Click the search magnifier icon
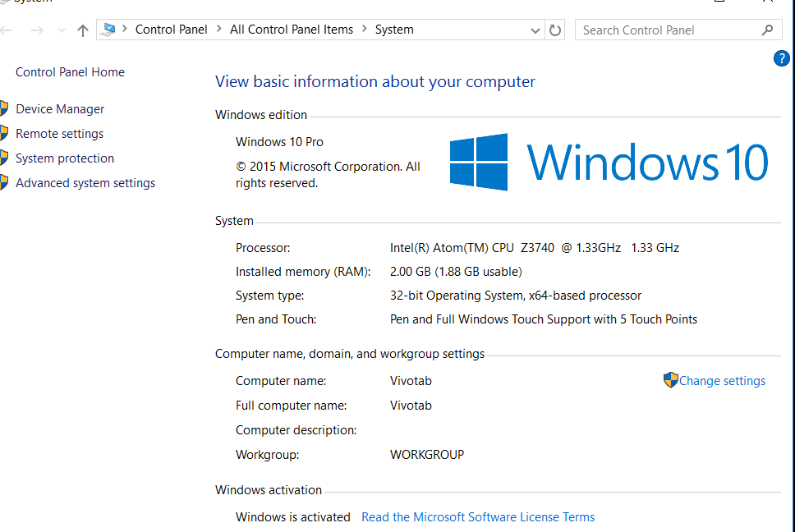This screenshot has height=532, width=795. 767,30
